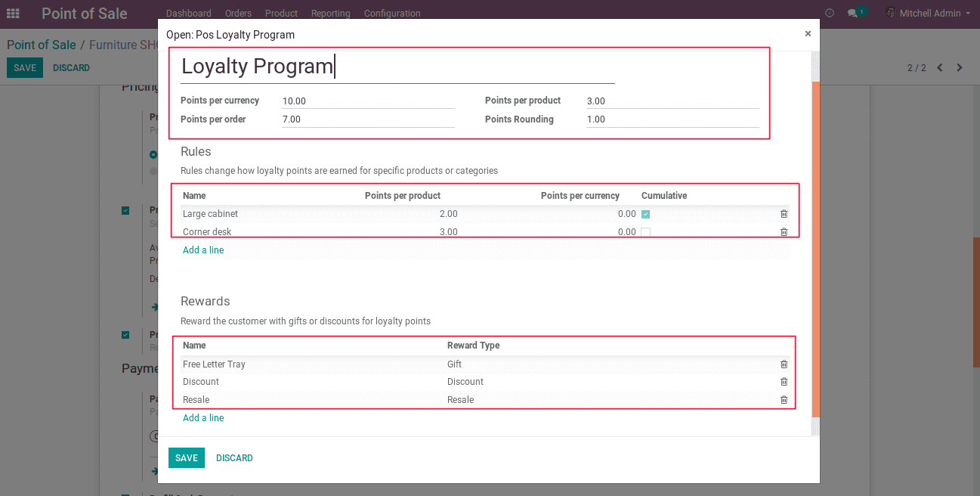Edit the Points per order field
This screenshot has width=980, height=496.
[368, 119]
